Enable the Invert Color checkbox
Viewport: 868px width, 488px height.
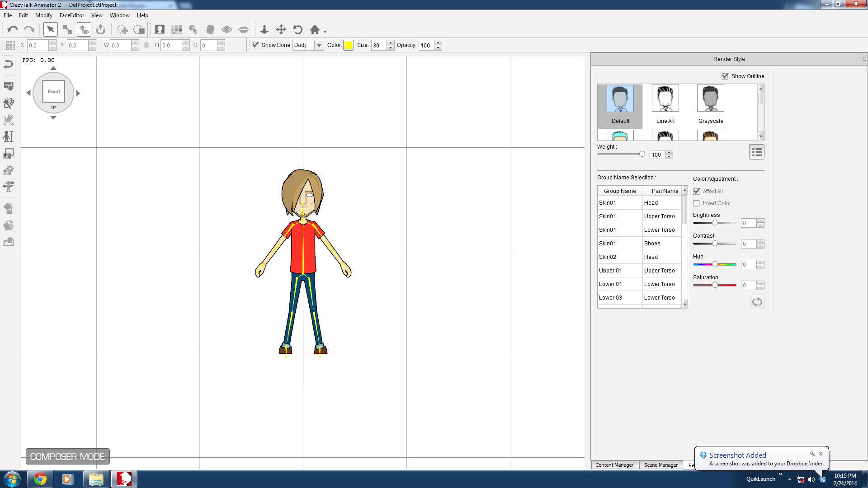click(x=696, y=203)
